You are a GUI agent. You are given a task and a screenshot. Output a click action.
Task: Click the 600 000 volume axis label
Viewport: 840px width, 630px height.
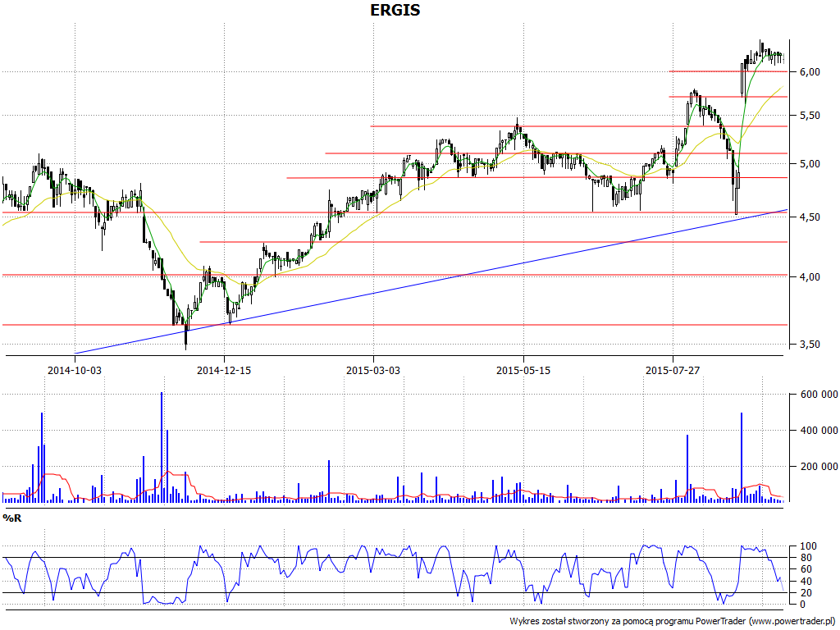click(819, 395)
